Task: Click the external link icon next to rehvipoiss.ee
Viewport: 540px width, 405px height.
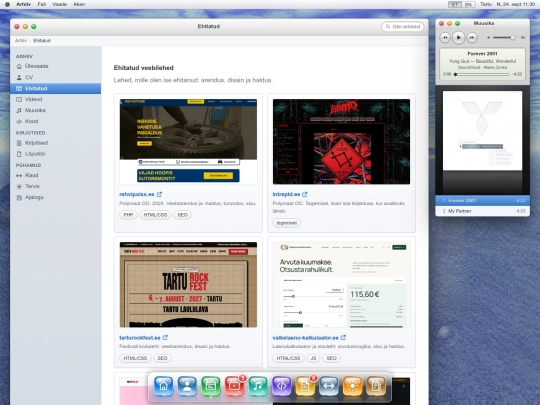Action: coord(159,194)
